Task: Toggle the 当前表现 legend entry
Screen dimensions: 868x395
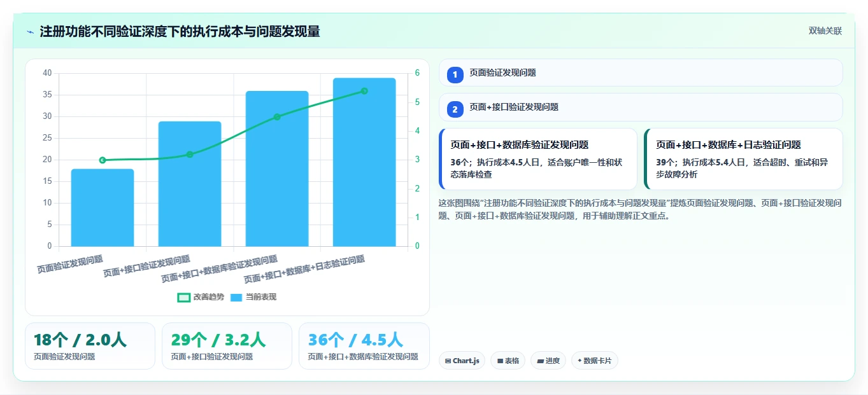Action: pyautogui.click(x=253, y=297)
